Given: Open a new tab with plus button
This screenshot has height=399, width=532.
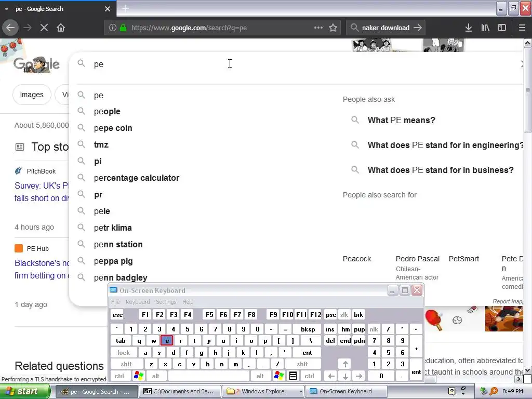Looking at the screenshot, I should [x=125, y=8].
